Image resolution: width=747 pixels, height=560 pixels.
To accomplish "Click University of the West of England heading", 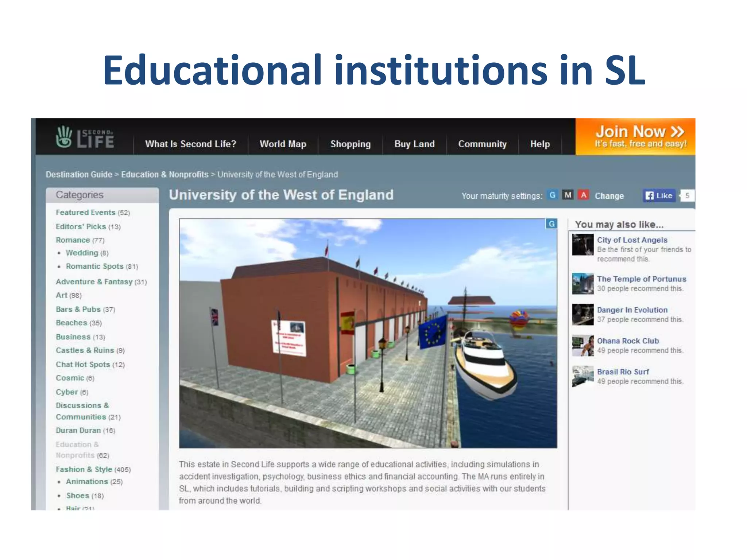I will point(281,195).
